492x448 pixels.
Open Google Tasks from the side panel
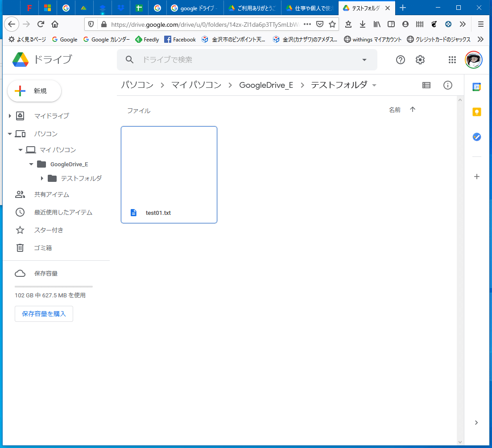click(x=477, y=137)
